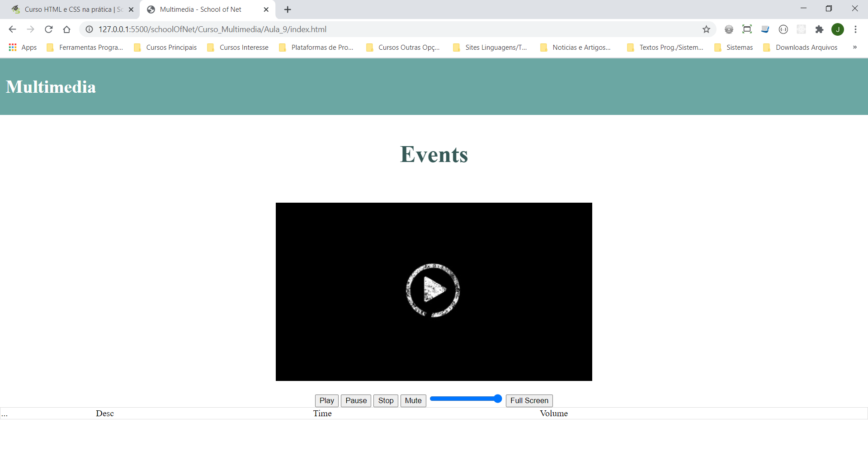Bookmark this page with the star icon
868x466 pixels.
[x=706, y=29]
